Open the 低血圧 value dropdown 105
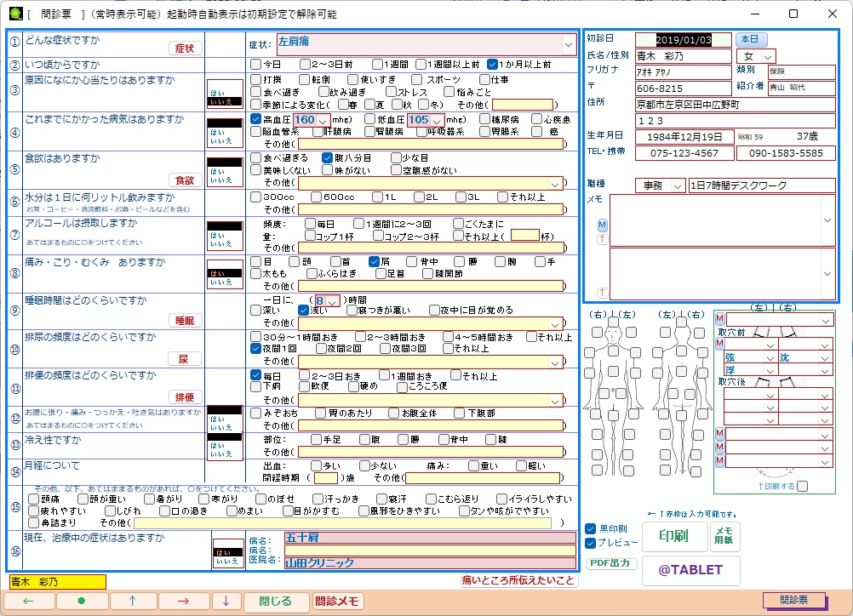853x616 pixels. pyautogui.click(x=437, y=120)
